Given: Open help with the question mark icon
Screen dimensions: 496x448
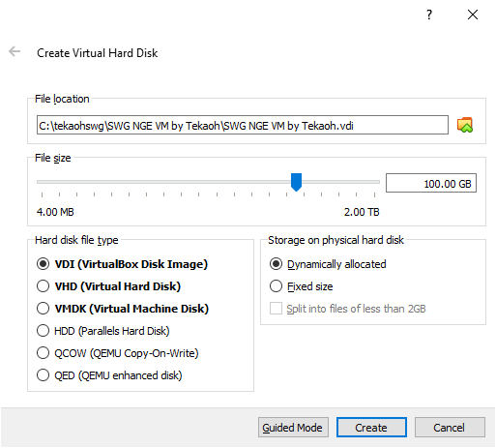Looking at the screenshot, I should click(x=429, y=15).
